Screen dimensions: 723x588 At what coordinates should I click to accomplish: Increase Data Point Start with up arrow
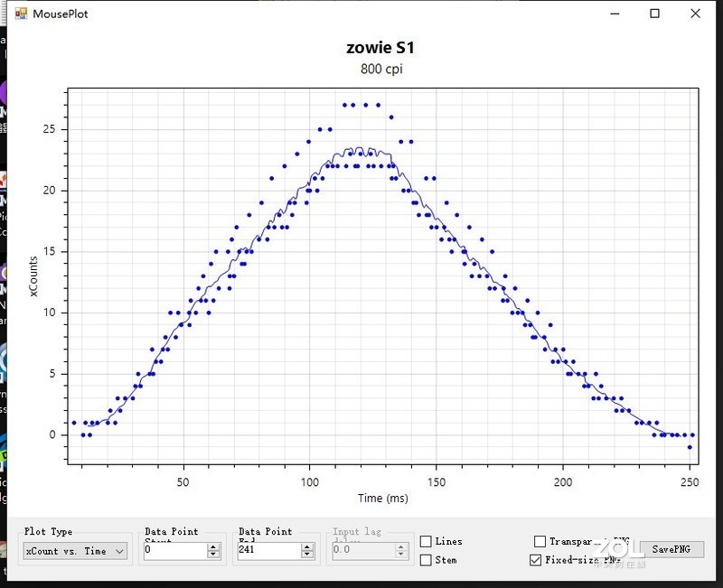pyautogui.click(x=213, y=547)
